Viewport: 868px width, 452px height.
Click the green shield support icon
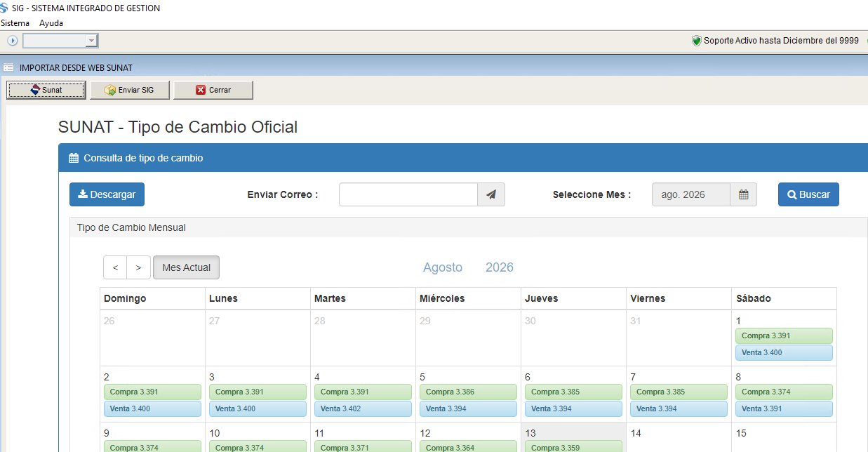point(696,41)
